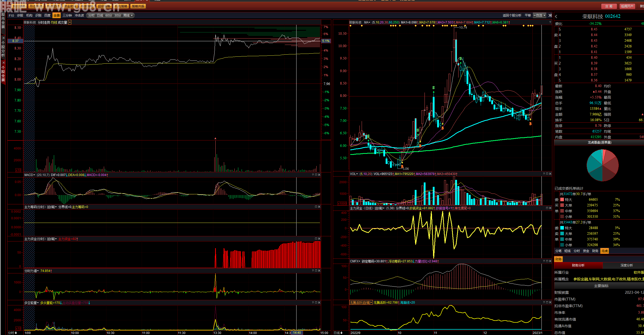Close the MACD indicator panel
This screenshot has width=644, height=335.
click(319, 175)
